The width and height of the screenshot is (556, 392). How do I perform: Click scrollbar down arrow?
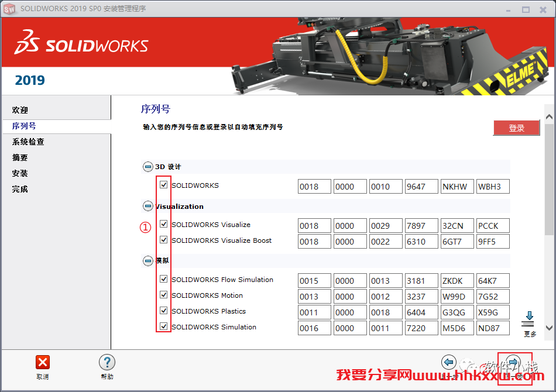pyautogui.click(x=549, y=328)
